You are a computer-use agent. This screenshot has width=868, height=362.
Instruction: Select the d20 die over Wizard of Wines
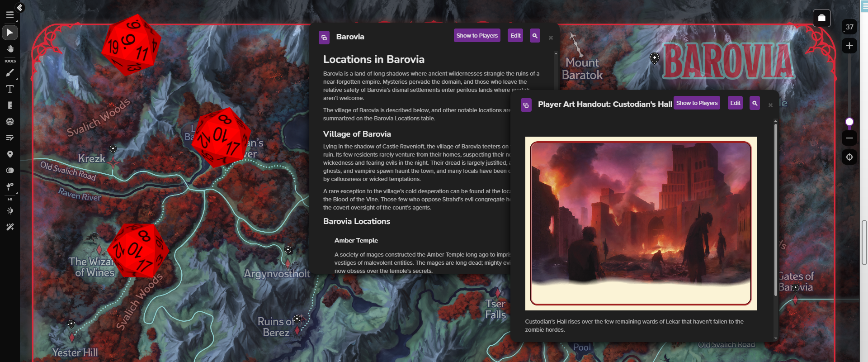coord(138,250)
